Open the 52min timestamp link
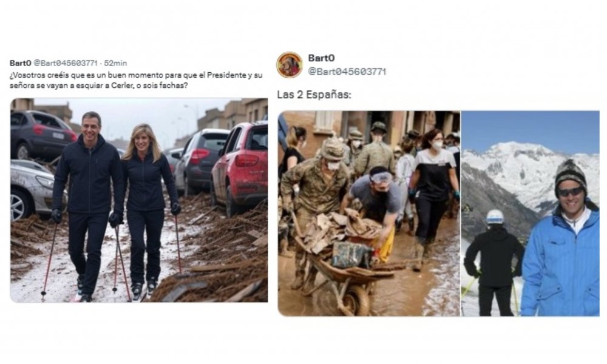The width and height of the screenshot is (607, 364). point(115,63)
